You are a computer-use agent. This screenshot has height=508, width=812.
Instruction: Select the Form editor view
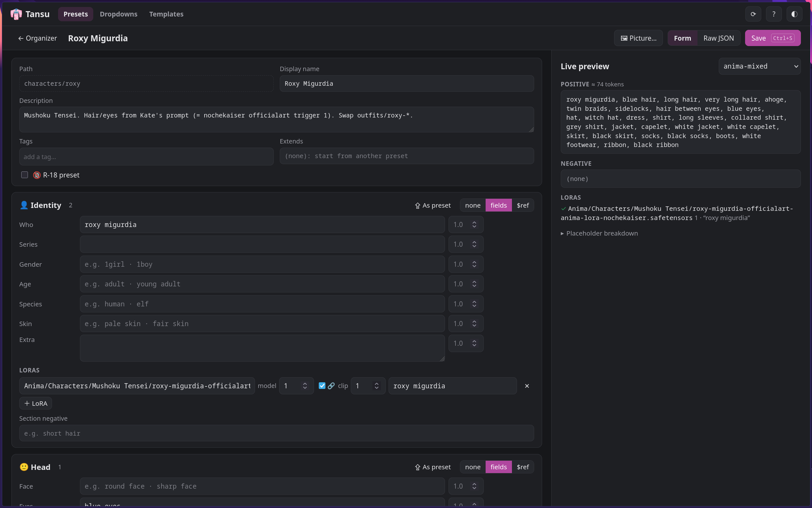683,38
